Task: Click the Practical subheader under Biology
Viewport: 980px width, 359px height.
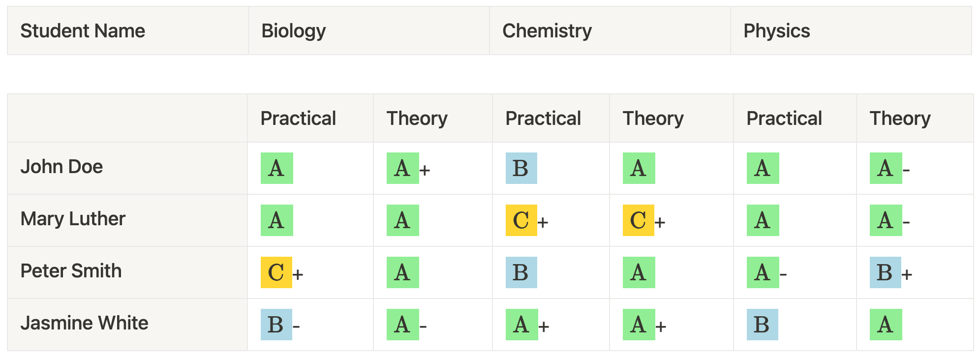Action: coord(298,119)
